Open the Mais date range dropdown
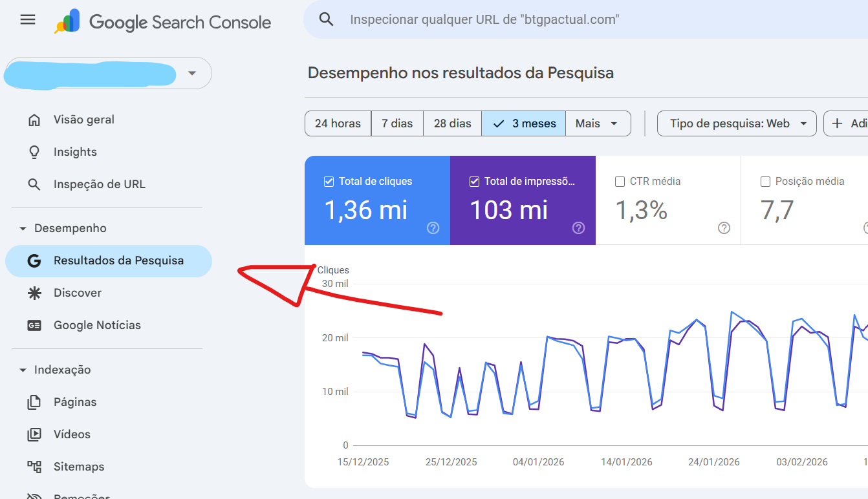 coord(597,123)
